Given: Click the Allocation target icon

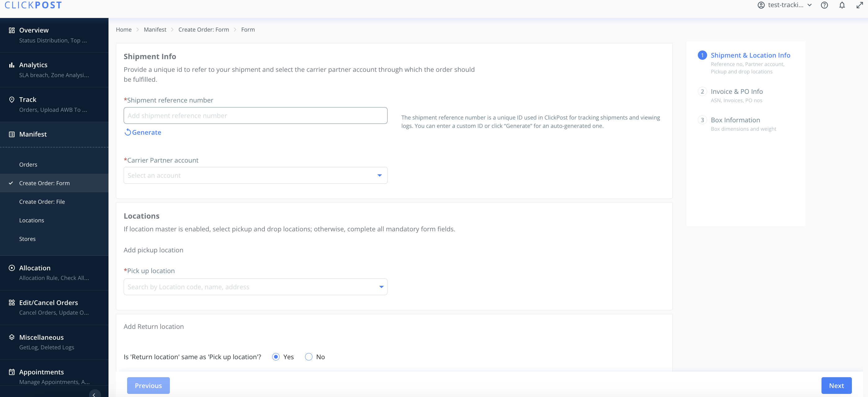Looking at the screenshot, I should 11,268.
